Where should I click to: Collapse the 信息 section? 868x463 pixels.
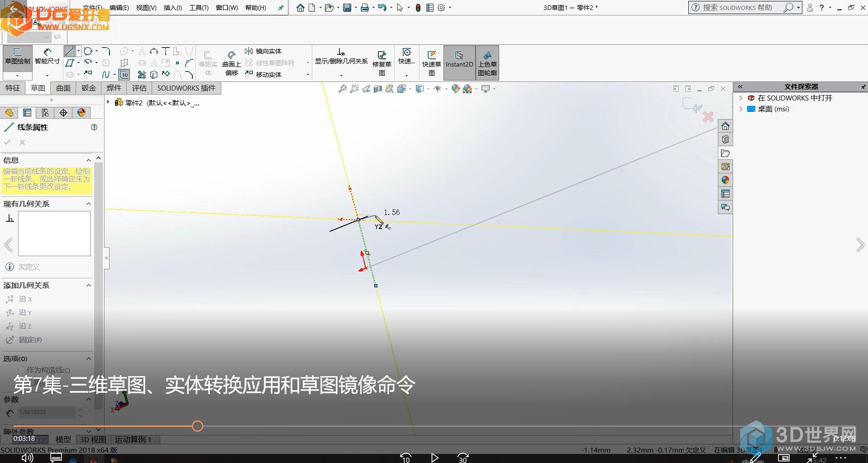pos(89,160)
